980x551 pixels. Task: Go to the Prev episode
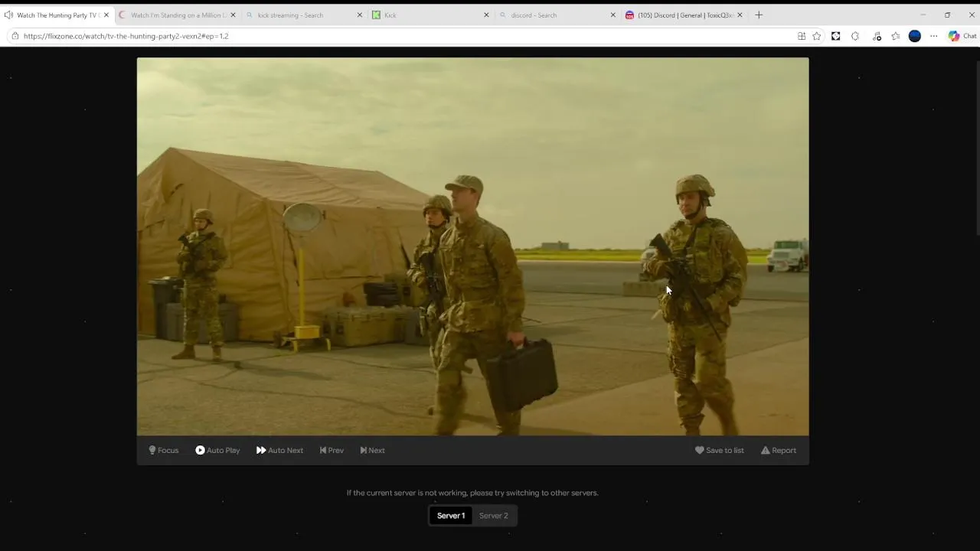pyautogui.click(x=332, y=450)
